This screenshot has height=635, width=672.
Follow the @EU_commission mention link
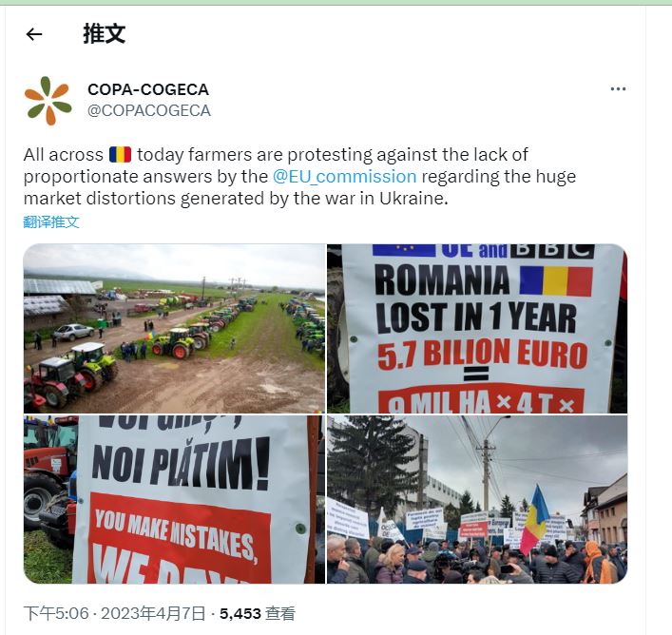pos(345,177)
